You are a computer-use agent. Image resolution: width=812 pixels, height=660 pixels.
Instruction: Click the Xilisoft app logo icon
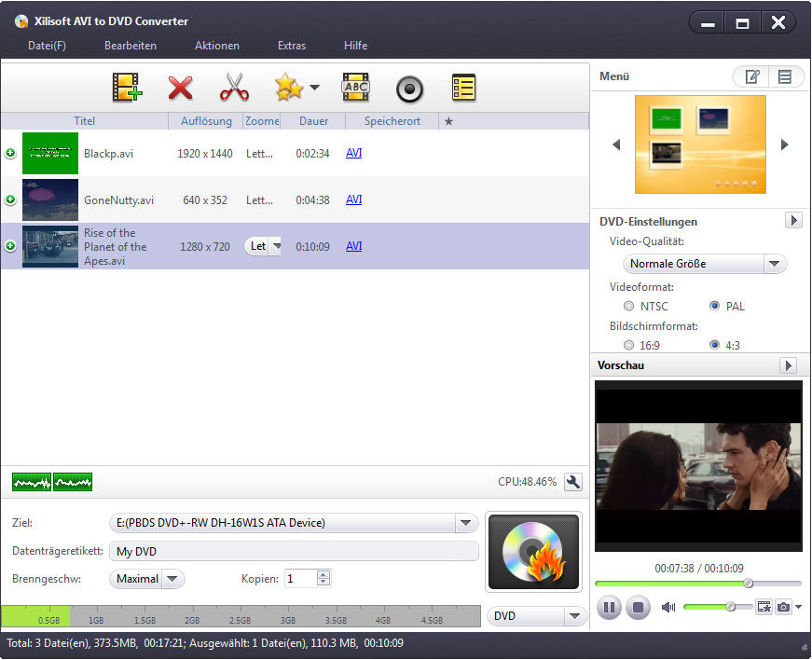tap(21, 21)
